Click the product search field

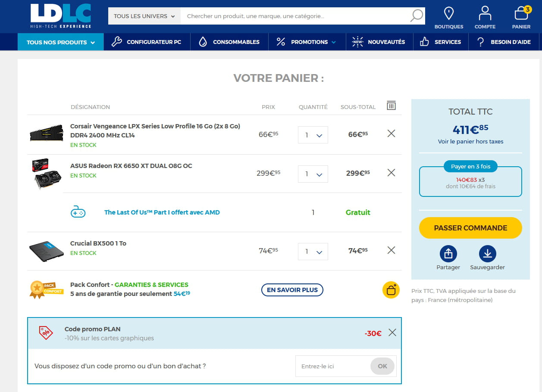pos(295,16)
